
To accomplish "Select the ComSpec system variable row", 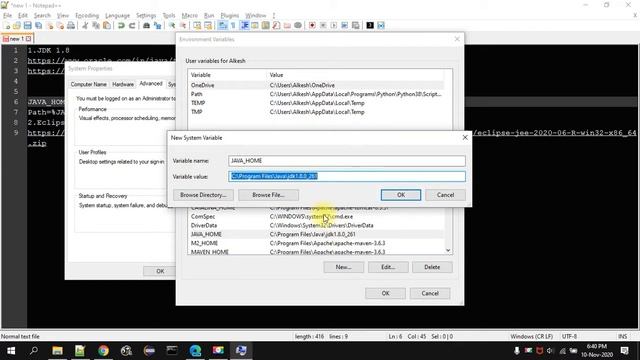I will [x=316, y=216].
